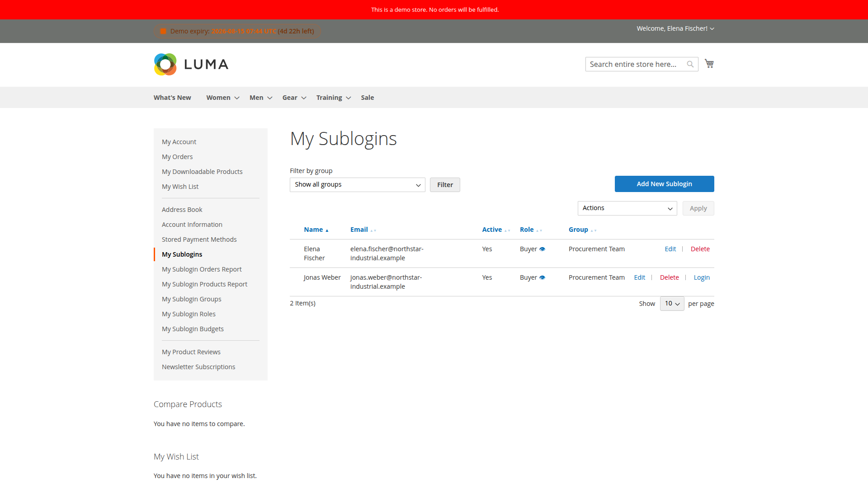Image resolution: width=868 pixels, height=488 pixels.
Task: View Buyer role permissions for Elena Fischer
Action: pyautogui.click(x=542, y=249)
